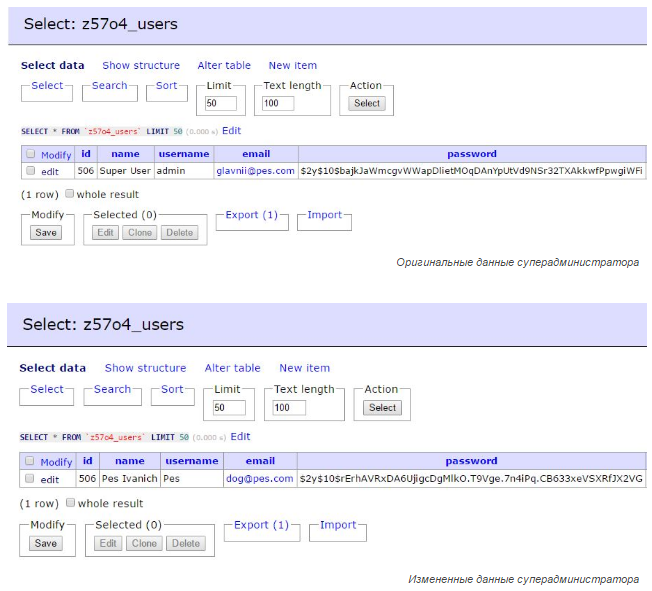This screenshot has height=591, width=652.
Task: Click the Limit input in top panel
Action: [x=221, y=103]
